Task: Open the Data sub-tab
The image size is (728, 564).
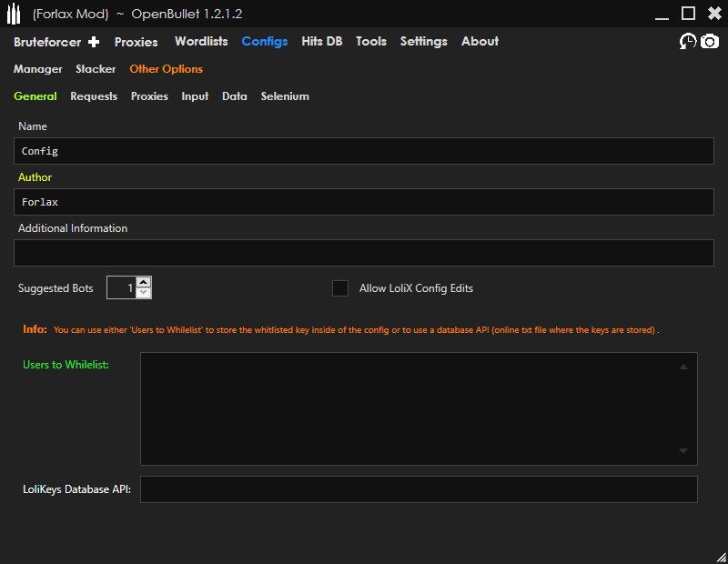Action: click(235, 96)
